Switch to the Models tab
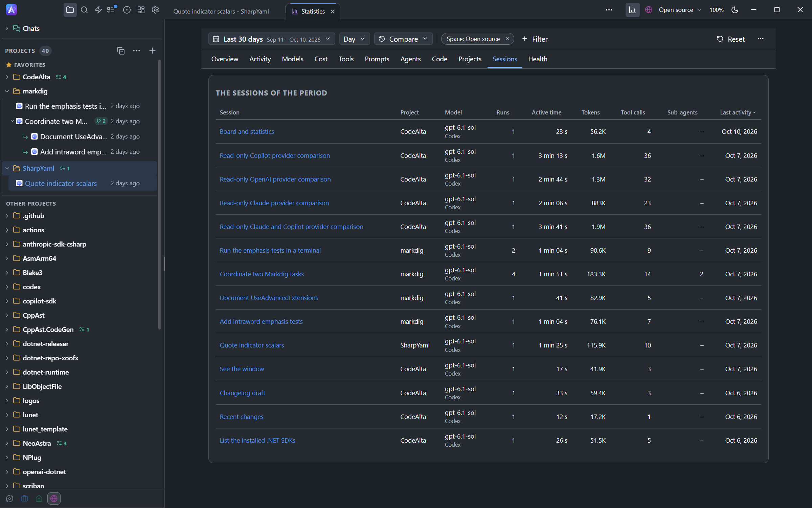 coord(292,59)
